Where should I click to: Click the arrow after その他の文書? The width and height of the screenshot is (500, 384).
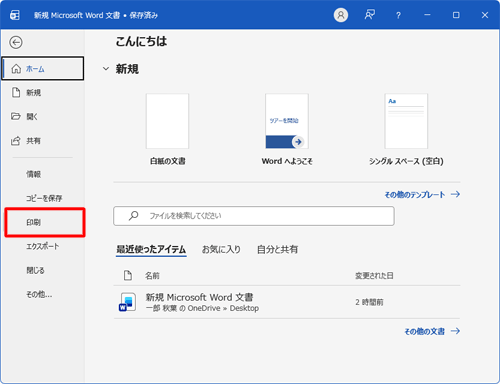[455, 331]
